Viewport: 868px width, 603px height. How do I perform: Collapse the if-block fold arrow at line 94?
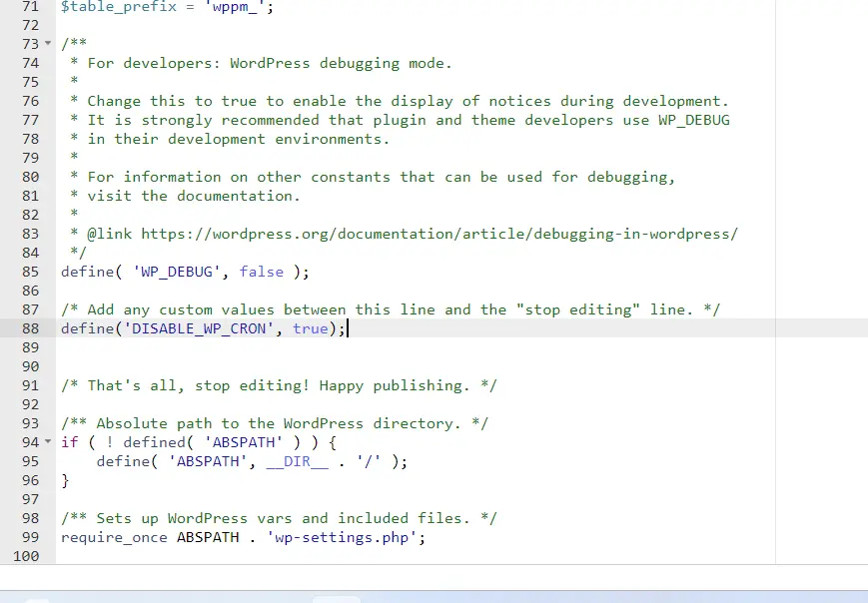(x=48, y=441)
